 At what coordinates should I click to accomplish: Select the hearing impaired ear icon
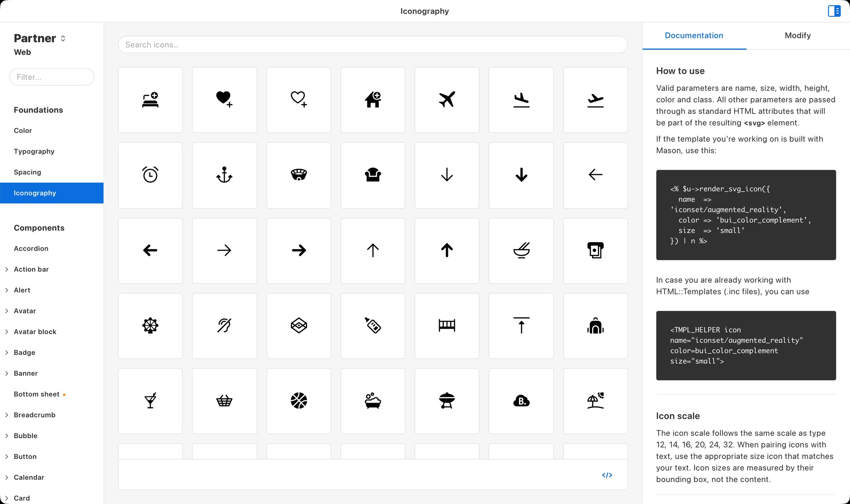pos(225,326)
